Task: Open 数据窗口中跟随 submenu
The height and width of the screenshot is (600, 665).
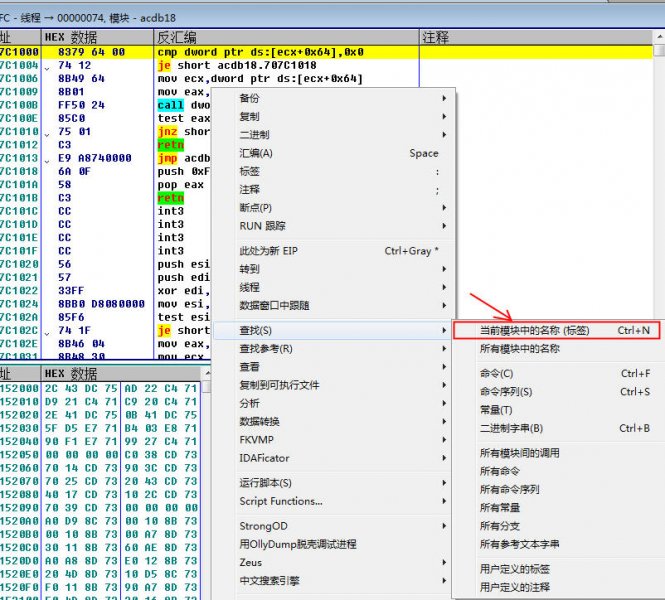Action: click(x=333, y=305)
